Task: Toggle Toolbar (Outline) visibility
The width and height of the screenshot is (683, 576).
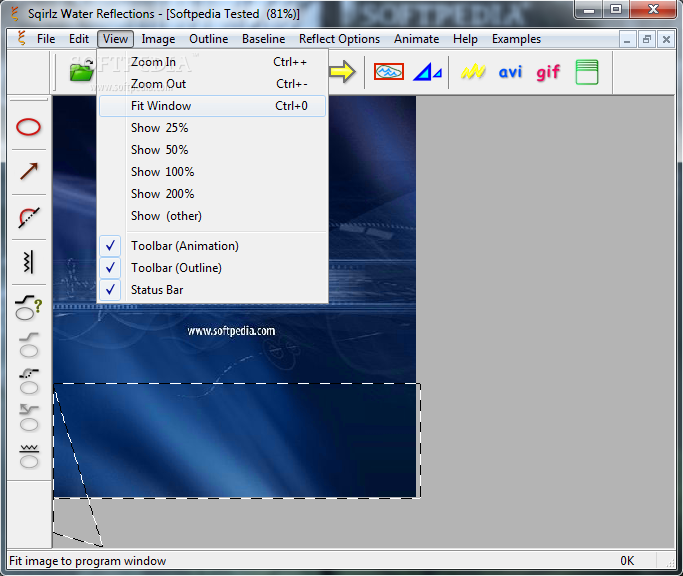Action: coord(213,268)
